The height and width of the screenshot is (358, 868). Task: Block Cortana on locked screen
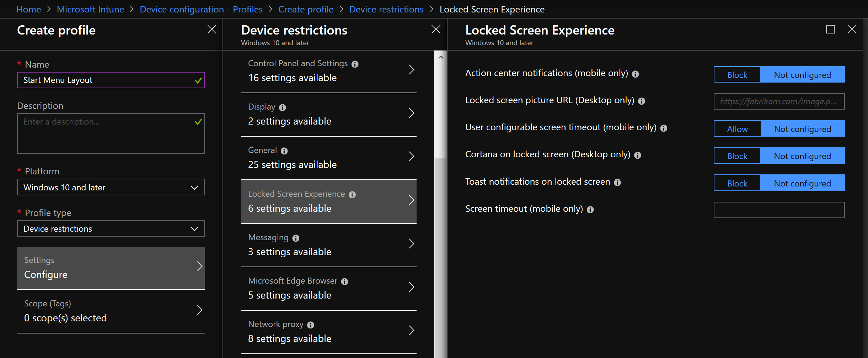737,156
